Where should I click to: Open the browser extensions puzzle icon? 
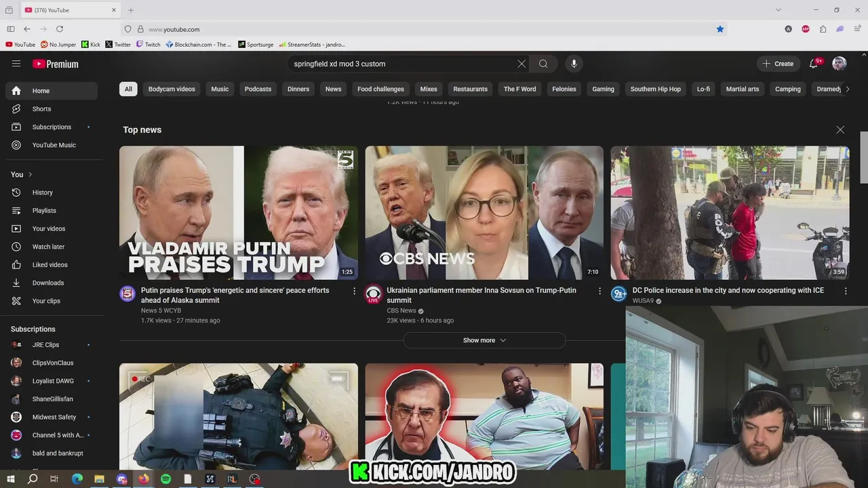823,29
